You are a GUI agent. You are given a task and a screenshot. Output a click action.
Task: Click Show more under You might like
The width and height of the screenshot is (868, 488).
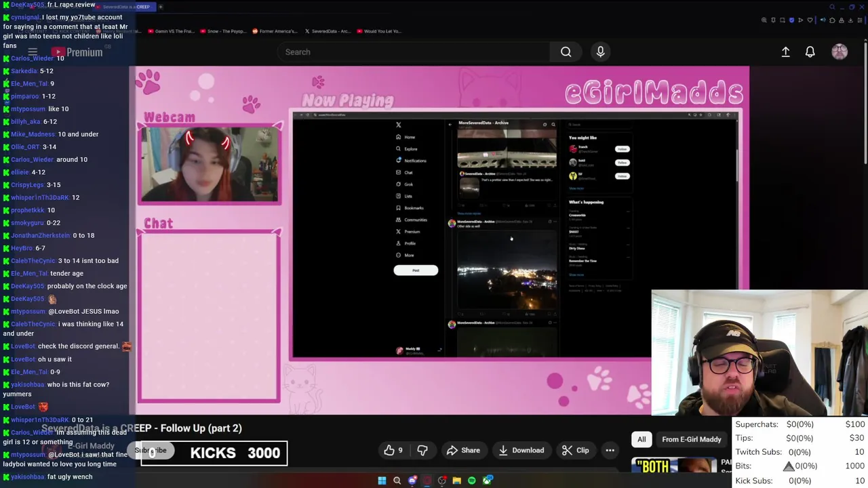(576, 188)
